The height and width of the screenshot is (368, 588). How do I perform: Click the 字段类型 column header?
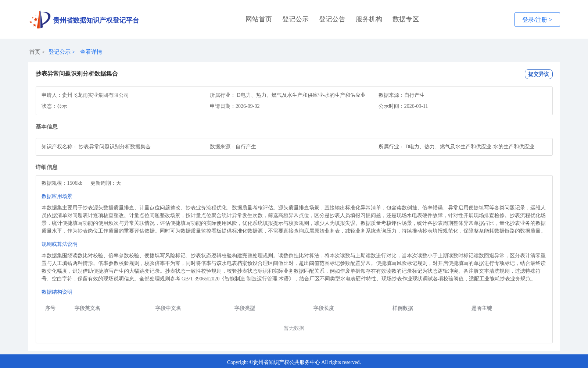coord(245,308)
